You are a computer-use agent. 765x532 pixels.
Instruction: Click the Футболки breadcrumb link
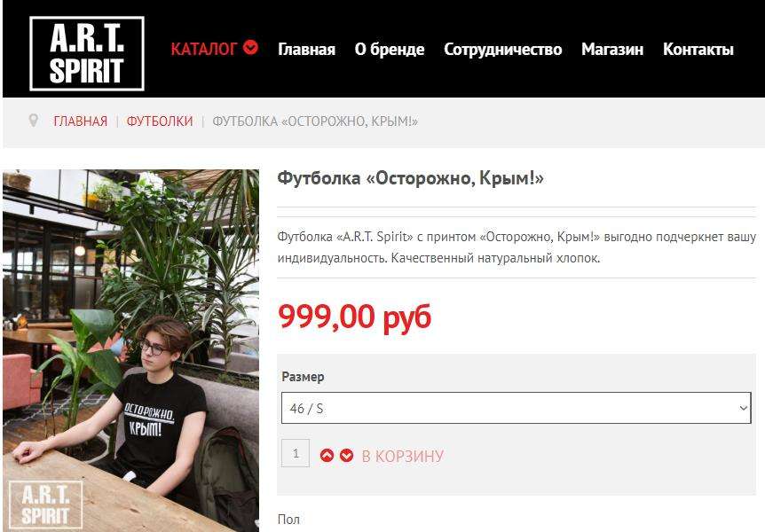click(160, 121)
